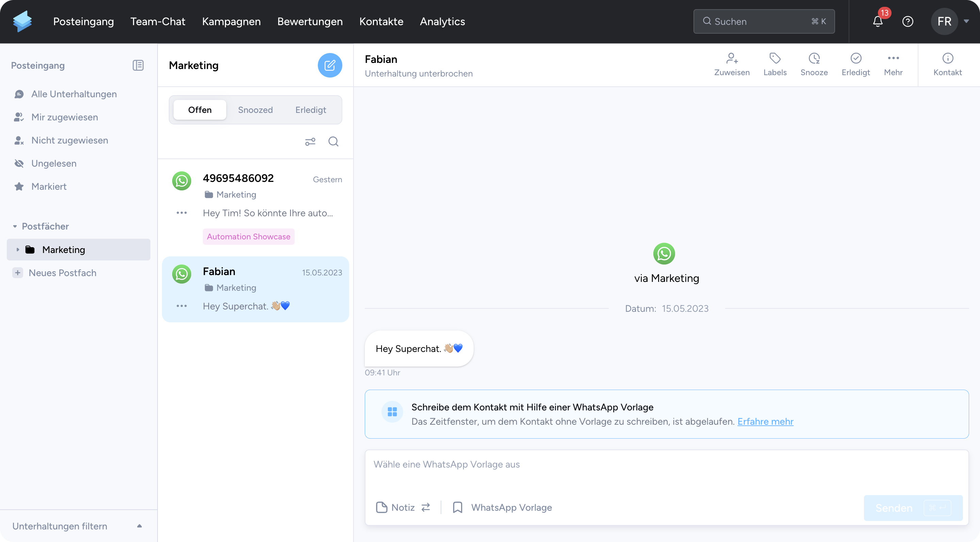Click the conversation list search icon
980x542 pixels.
click(x=333, y=141)
